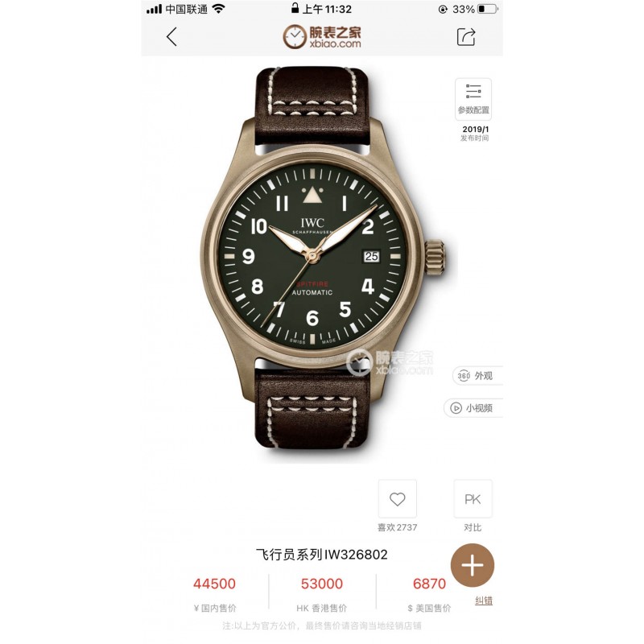This screenshot has height=644, width=644.
Task: Tap the 360 外观 view button
Action: pyautogui.click(x=477, y=375)
